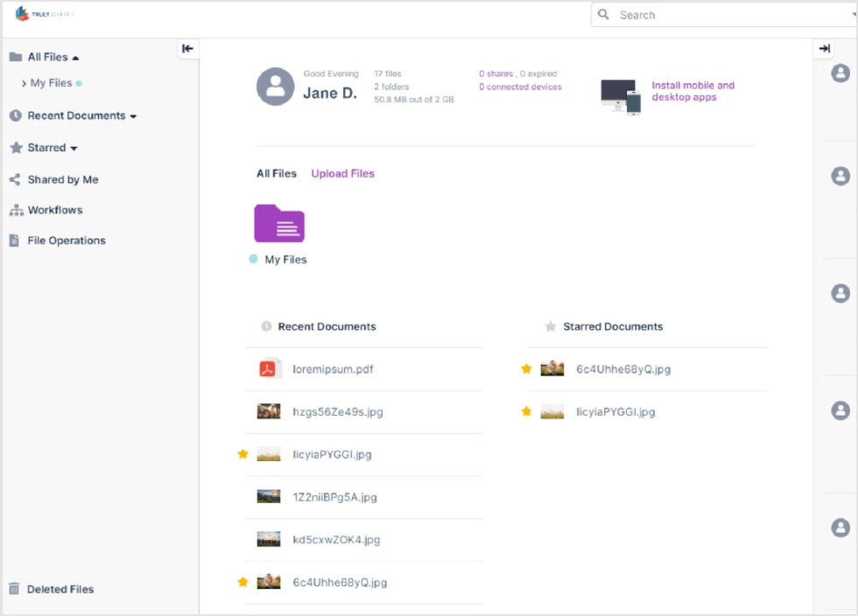
Task: Expand the Starred sidebar dropdown
Action: (x=74, y=149)
